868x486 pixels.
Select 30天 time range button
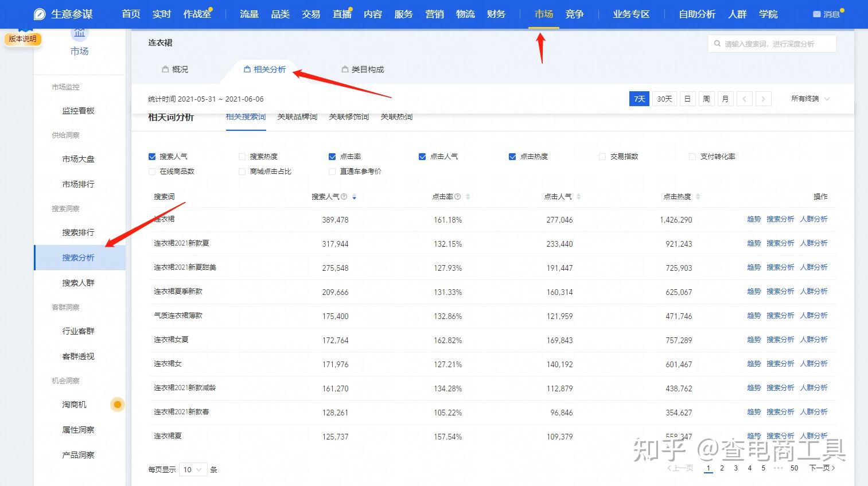tap(664, 99)
